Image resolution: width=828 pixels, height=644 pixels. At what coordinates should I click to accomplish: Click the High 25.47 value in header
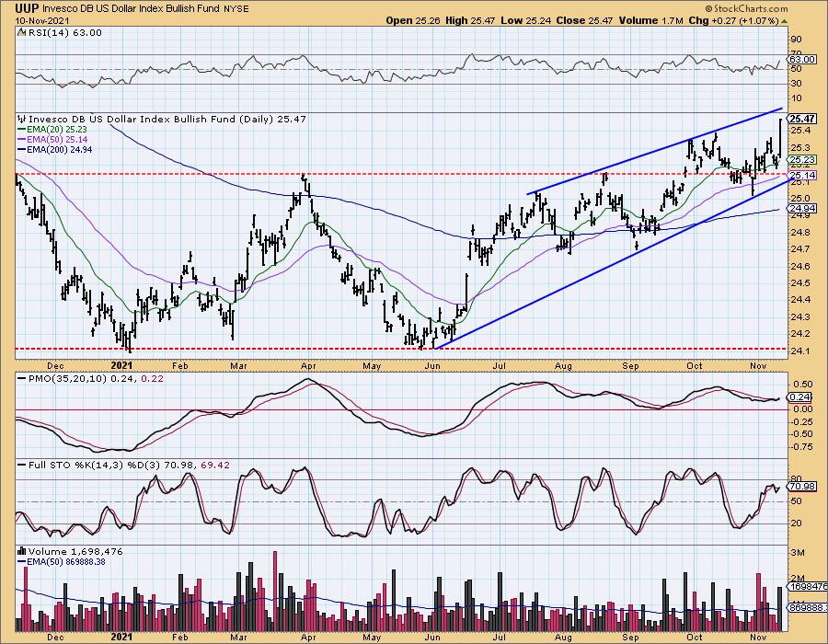470,20
